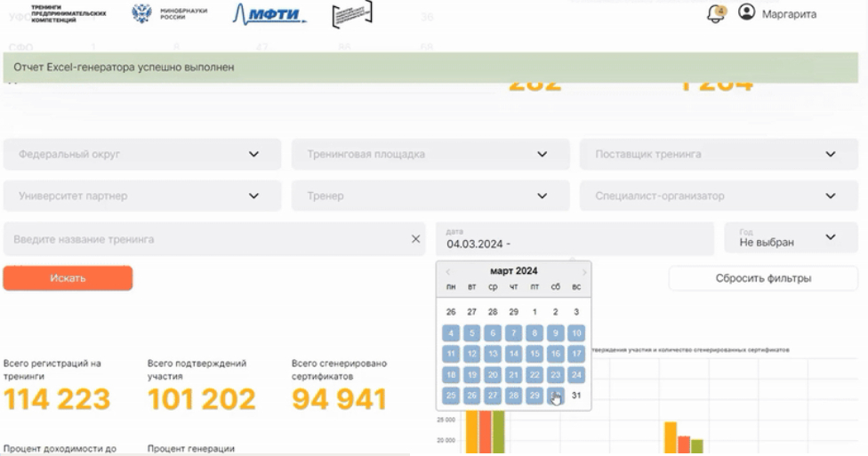868x456 pixels.
Task: Click the Тренинги предпринимательских компетенций logo
Action: coord(68,13)
